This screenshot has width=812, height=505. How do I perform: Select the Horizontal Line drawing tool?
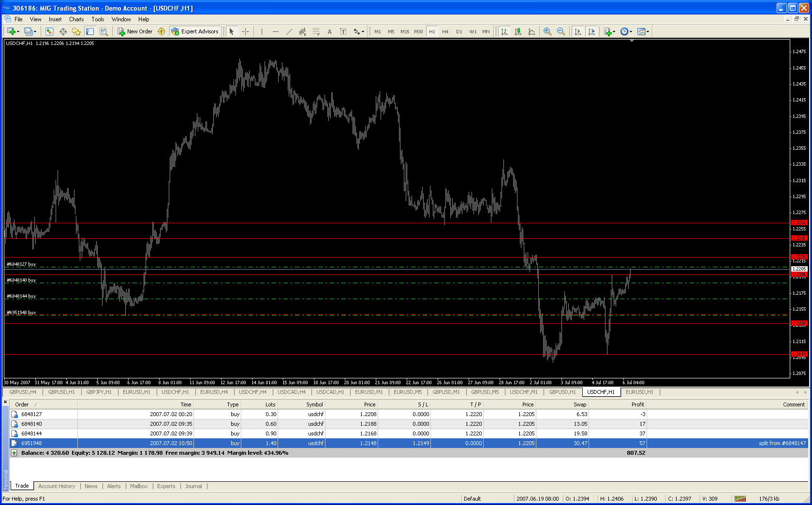pos(275,31)
